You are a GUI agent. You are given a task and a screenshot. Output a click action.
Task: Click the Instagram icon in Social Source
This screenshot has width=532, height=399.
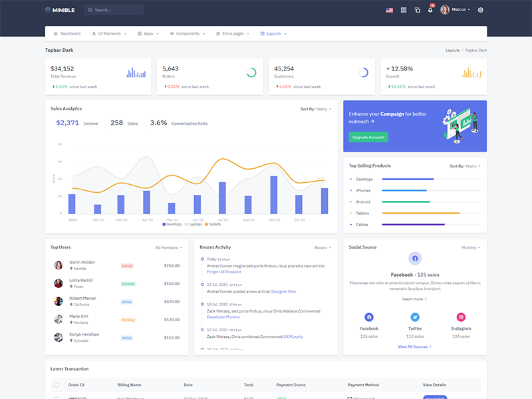click(x=461, y=317)
